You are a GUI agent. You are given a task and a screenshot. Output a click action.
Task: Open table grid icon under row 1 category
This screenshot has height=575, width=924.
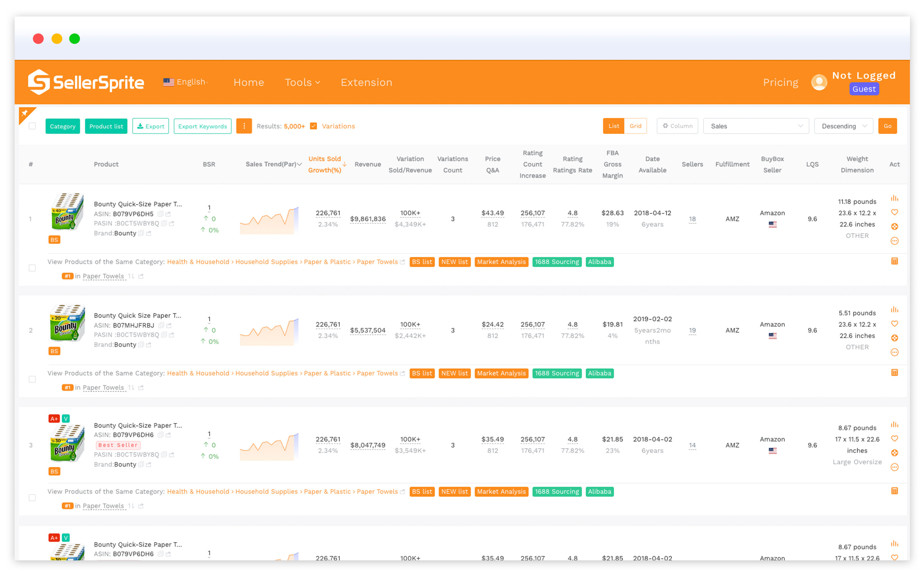pyautogui.click(x=894, y=261)
